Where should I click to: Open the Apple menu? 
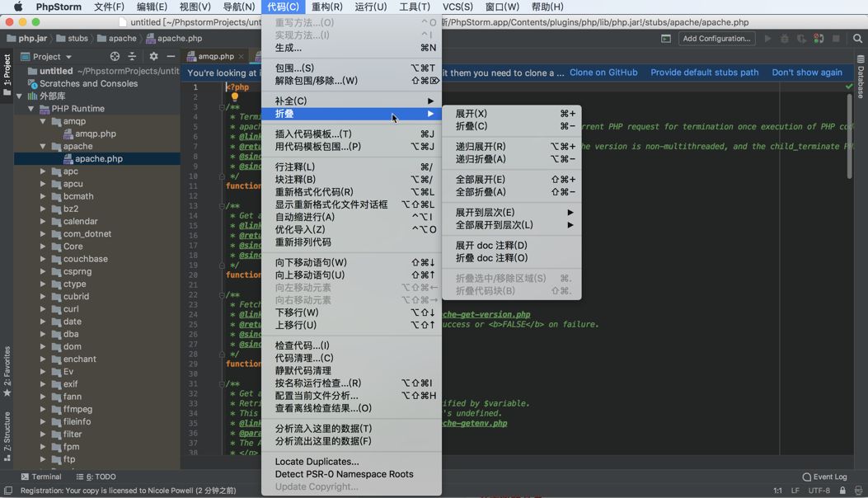pyautogui.click(x=17, y=7)
